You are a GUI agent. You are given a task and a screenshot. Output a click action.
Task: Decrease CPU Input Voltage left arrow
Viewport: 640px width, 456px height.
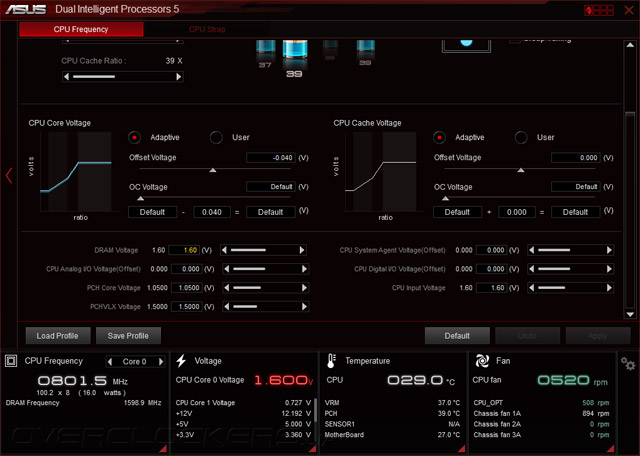[x=531, y=288]
